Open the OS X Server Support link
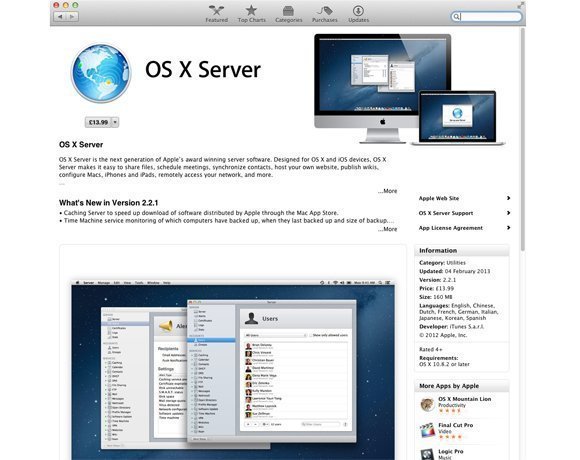Image resolution: width=580 pixels, height=460 pixels. 464,213
